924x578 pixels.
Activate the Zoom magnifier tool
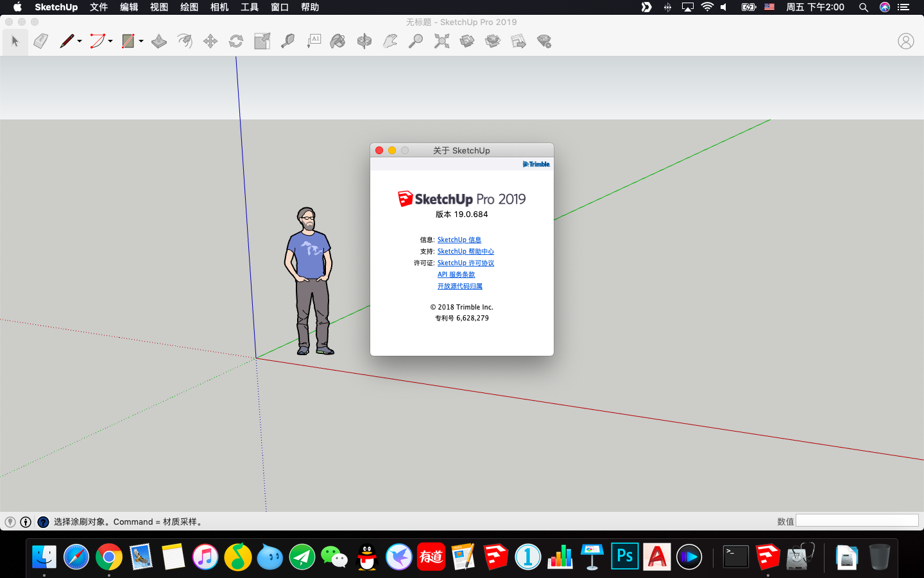coord(416,42)
